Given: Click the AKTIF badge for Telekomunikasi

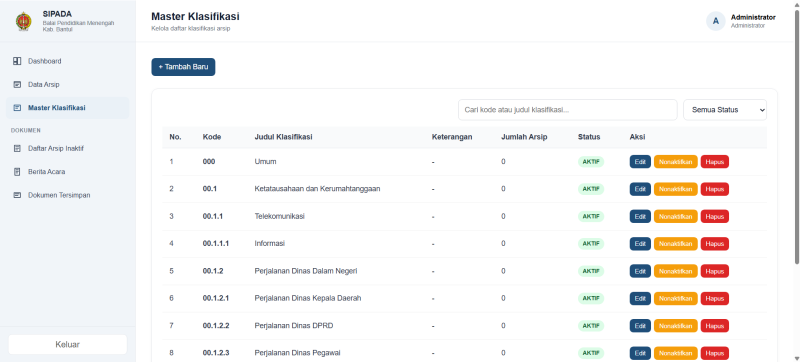Looking at the screenshot, I should tap(591, 216).
